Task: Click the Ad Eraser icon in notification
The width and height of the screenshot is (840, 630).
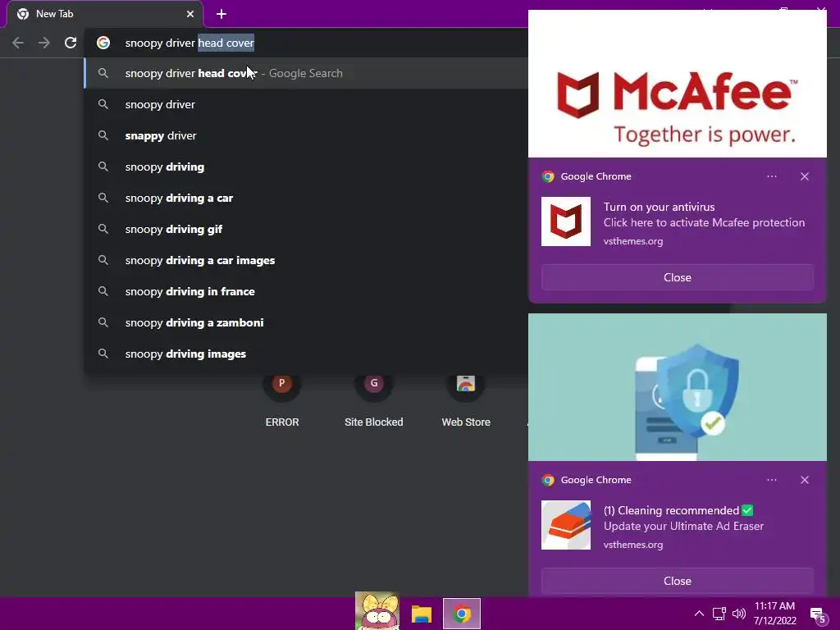Action: click(x=566, y=525)
